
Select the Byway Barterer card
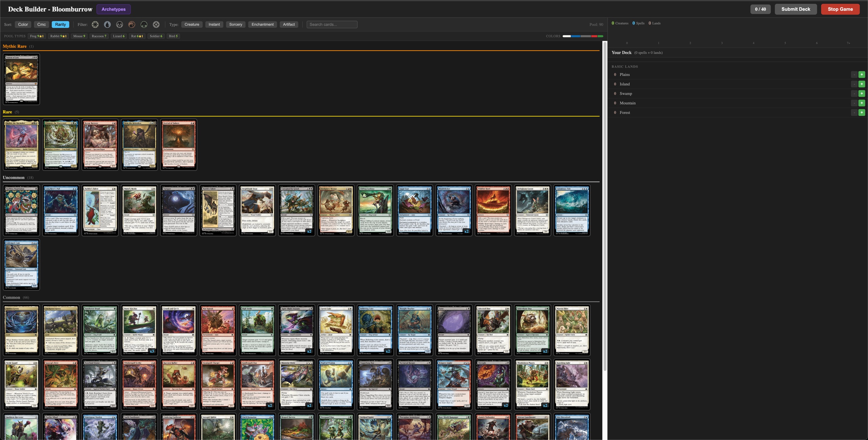[x=100, y=145]
